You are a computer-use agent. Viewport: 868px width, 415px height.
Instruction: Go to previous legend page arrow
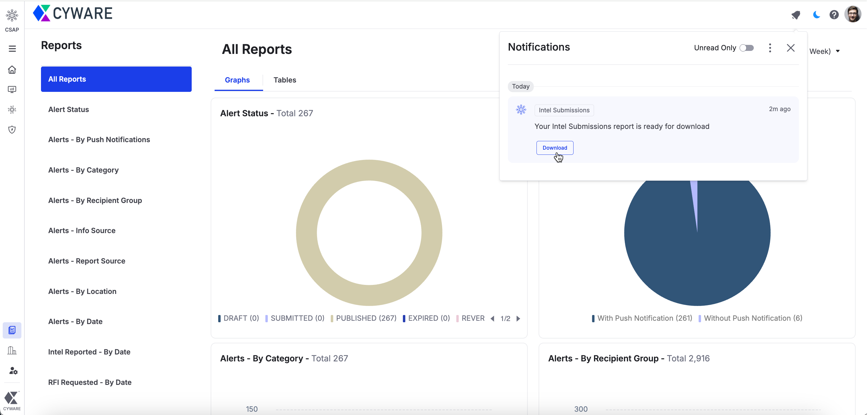tap(493, 318)
